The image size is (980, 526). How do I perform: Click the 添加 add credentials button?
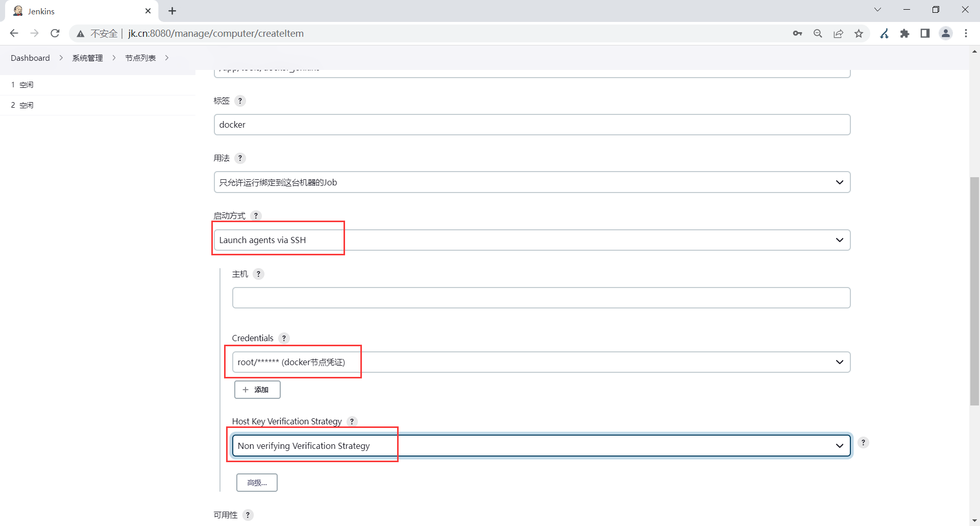[257, 390]
